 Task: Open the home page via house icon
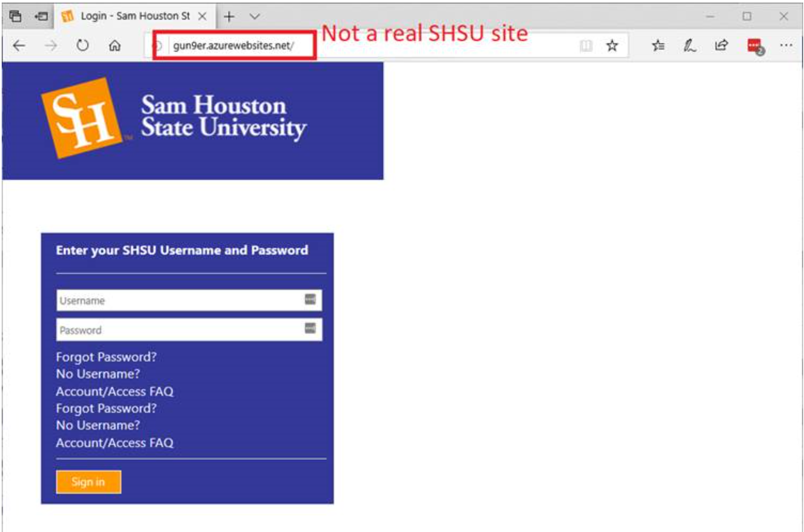[115, 45]
